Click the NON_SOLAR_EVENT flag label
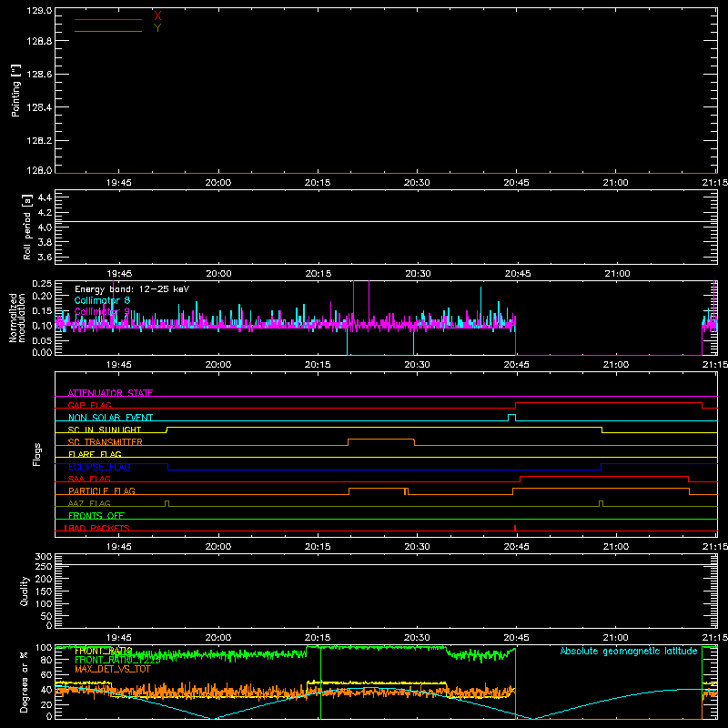Screen dimensions: 728x728 (110, 418)
